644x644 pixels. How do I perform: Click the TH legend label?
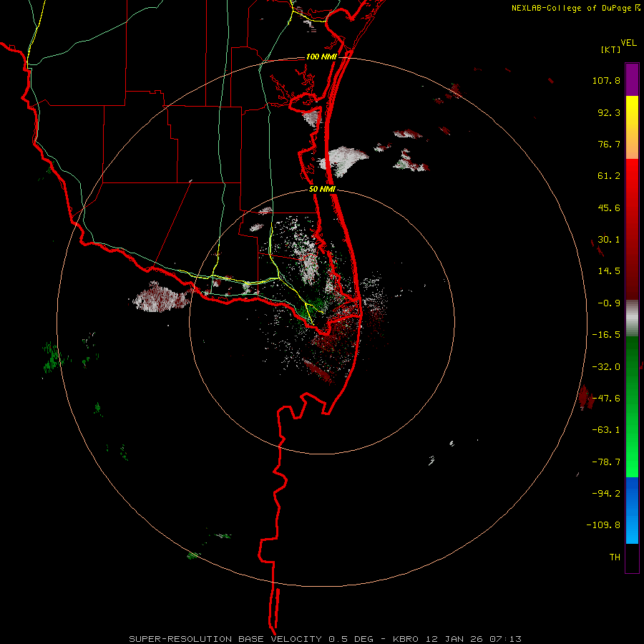pyautogui.click(x=615, y=557)
